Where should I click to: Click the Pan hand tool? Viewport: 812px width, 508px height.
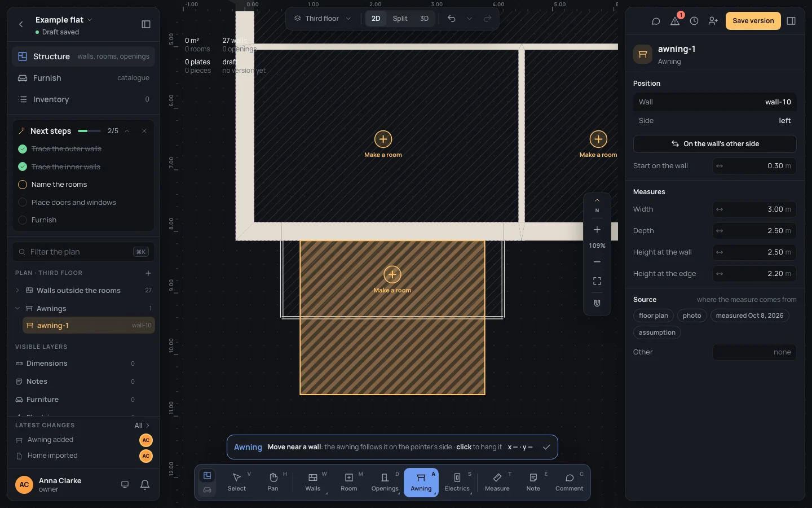point(273,482)
